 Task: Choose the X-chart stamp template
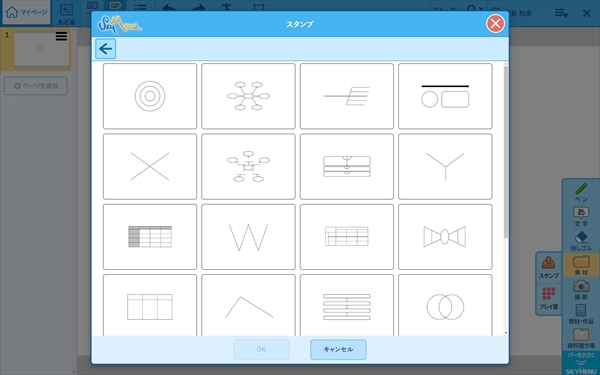pyautogui.click(x=150, y=166)
